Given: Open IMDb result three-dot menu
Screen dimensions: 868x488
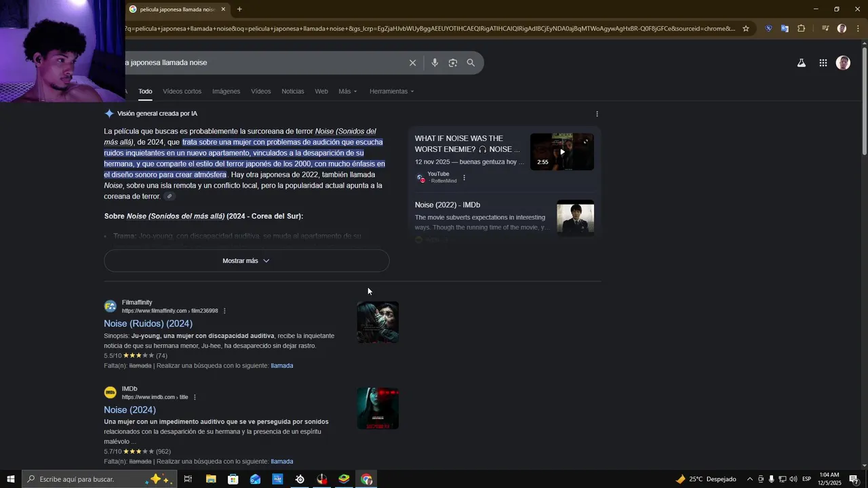Looking at the screenshot, I should point(195,397).
